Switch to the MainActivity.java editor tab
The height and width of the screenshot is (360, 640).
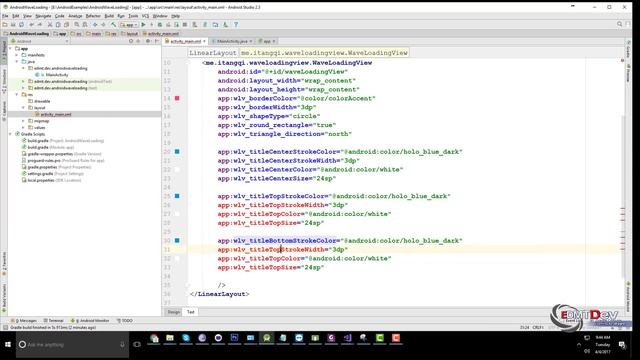coord(232,41)
